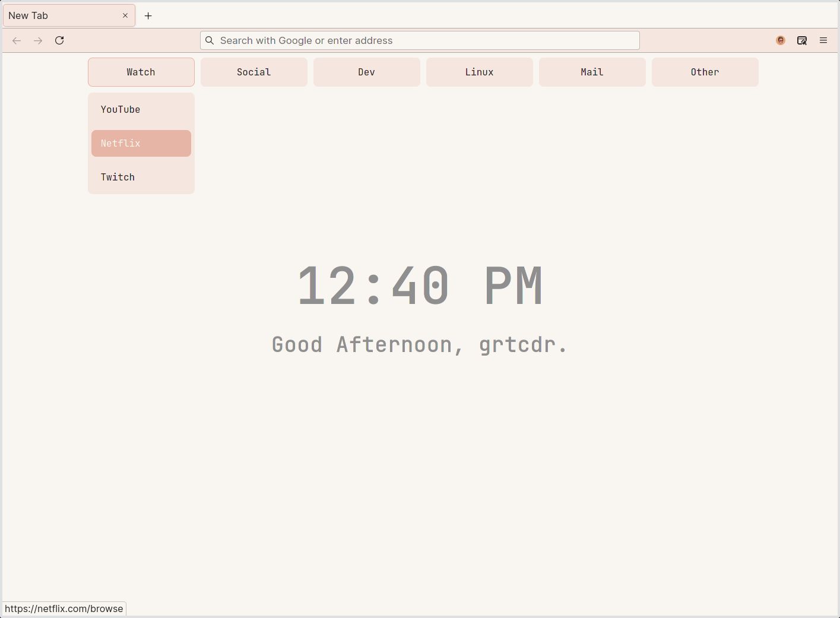Close the New Tab tab
This screenshot has height=618, width=840.
125,15
